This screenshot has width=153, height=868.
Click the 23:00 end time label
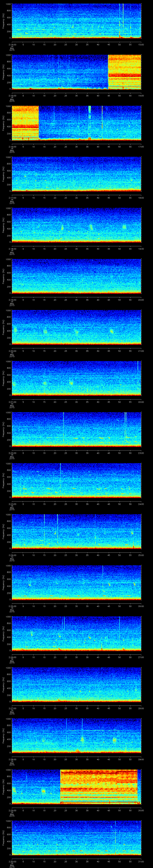pos(141,453)
